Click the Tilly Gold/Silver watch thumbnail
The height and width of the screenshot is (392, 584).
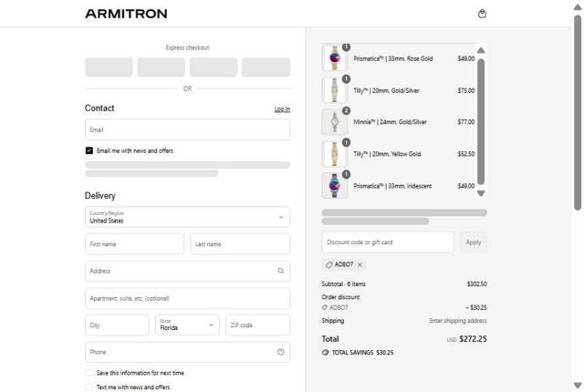click(335, 90)
